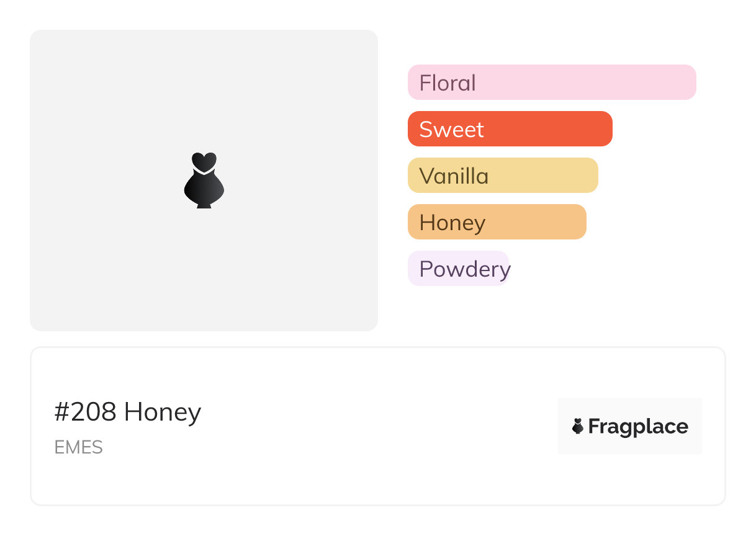Click the "Powdery" label text
The width and height of the screenshot is (756, 536).
click(x=465, y=269)
